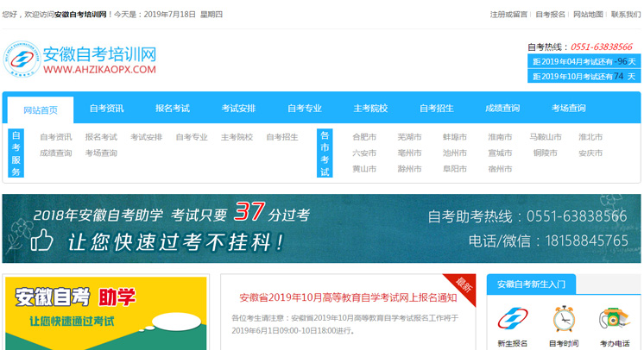Image resolution: width=644 pixels, height=350 pixels.
Task: Choose 马鞍山市 in city exam list
Action: (545, 137)
